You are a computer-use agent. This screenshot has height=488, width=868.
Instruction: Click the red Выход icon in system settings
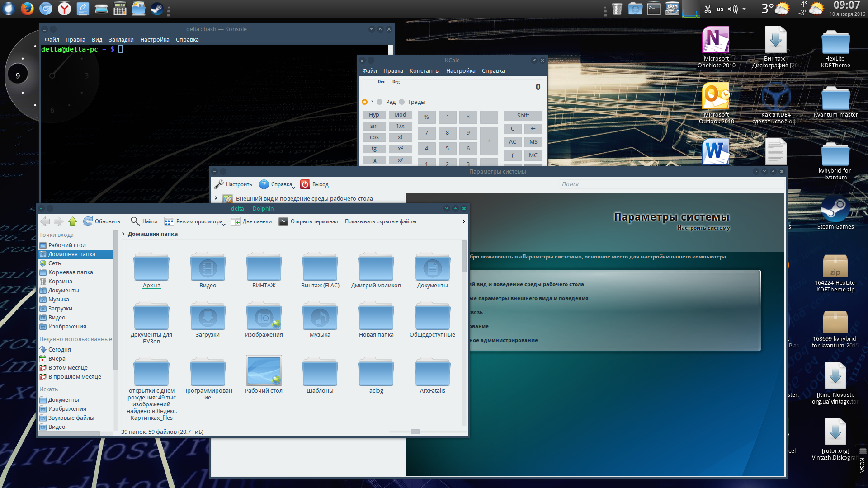point(305,184)
